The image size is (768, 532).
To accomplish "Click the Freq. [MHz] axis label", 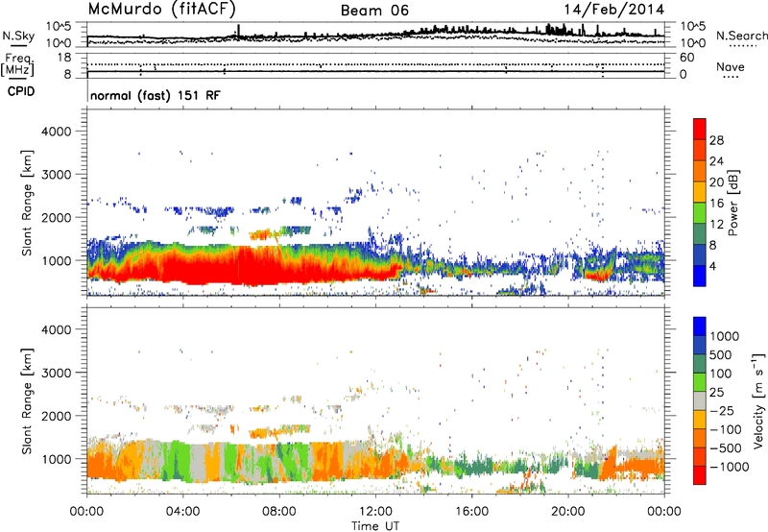I will [17, 65].
